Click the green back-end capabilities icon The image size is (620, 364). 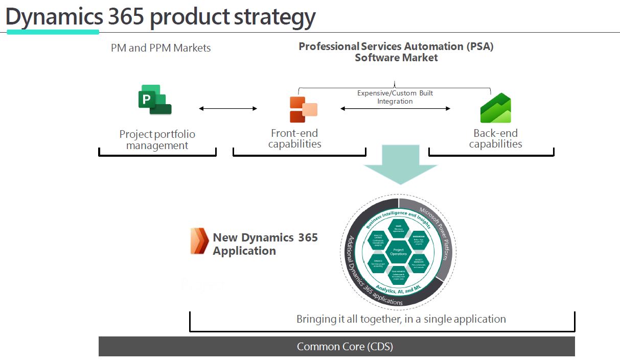point(495,108)
